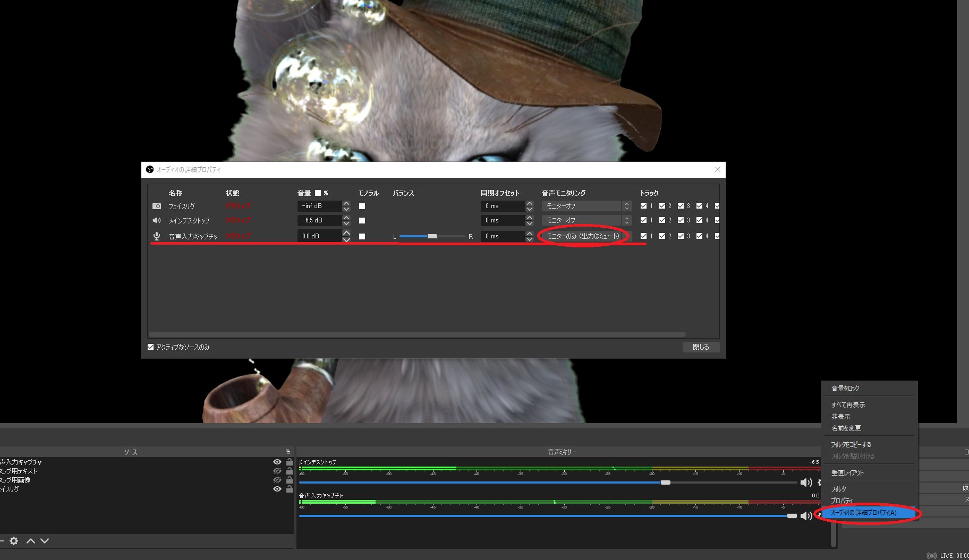Toggle lock for first source row 音声入力キャプチャ

[x=290, y=462]
